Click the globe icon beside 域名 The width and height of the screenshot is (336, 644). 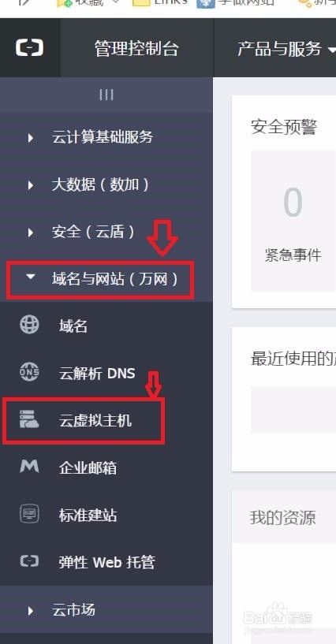29,325
